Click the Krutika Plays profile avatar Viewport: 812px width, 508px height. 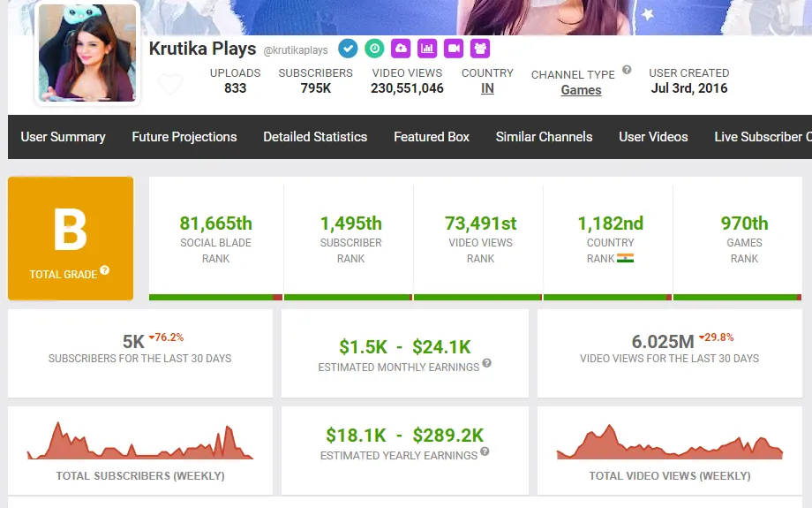87,53
